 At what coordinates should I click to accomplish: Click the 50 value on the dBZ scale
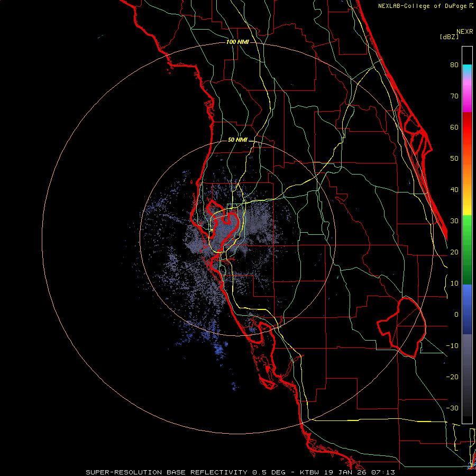tap(454, 159)
